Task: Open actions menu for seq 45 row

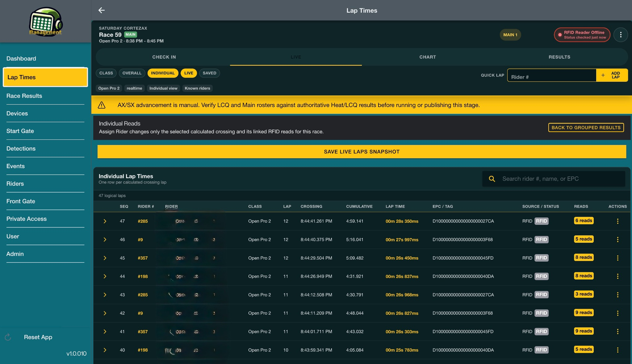Action: (617, 258)
